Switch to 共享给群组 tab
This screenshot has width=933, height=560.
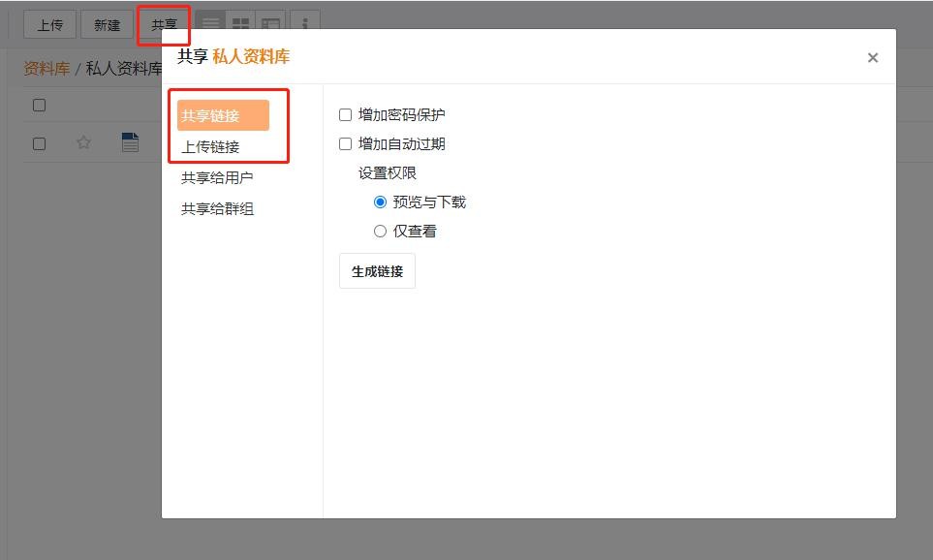point(217,209)
